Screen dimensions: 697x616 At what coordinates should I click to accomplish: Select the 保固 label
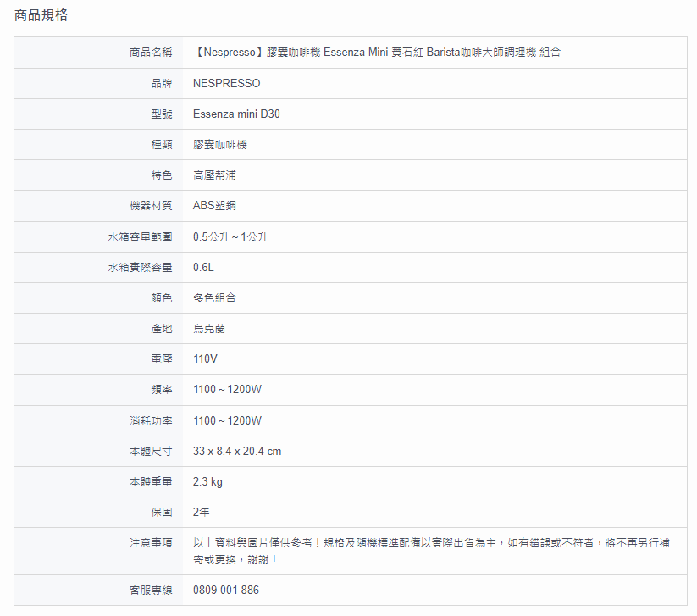coord(162,513)
